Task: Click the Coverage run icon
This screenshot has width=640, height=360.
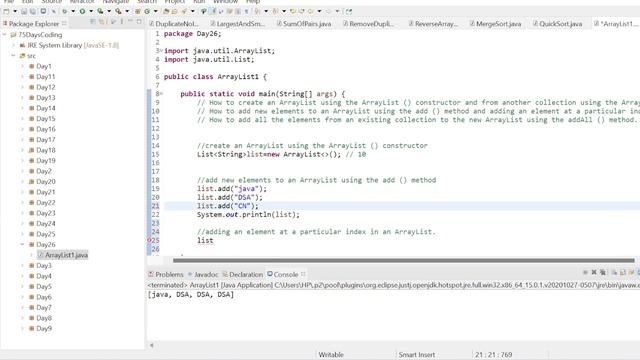Action: pos(100,11)
